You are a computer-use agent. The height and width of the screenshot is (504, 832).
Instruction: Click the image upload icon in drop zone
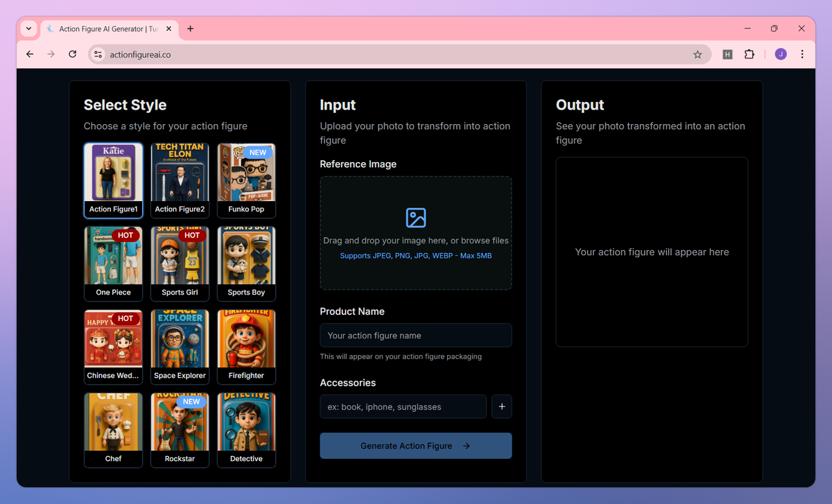pos(415,218)
